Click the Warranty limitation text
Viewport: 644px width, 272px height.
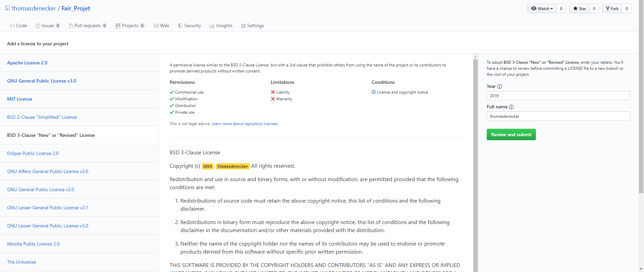pyautogui.click(x=284, y=99)
